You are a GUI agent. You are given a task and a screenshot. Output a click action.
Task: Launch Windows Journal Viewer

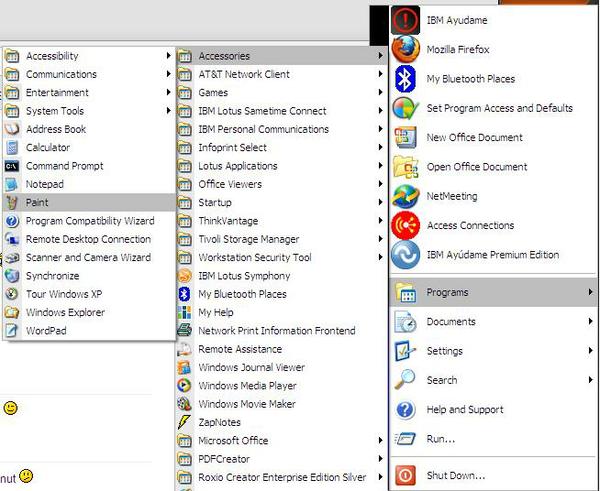click(282, 367)
